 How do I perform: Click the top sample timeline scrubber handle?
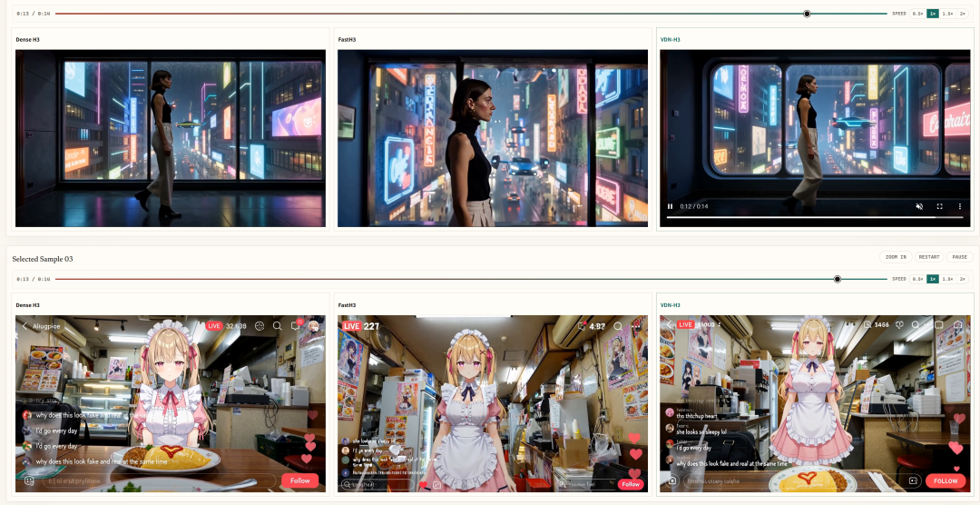coord(807,14)
